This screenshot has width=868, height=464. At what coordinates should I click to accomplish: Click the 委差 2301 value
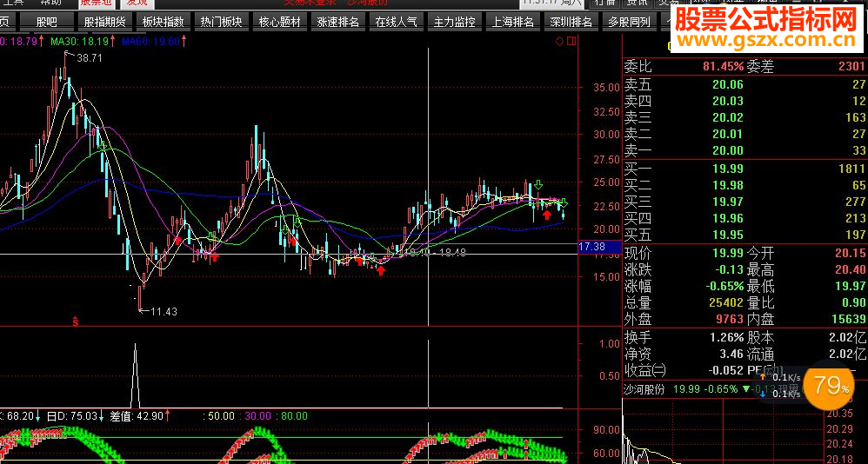851,67
